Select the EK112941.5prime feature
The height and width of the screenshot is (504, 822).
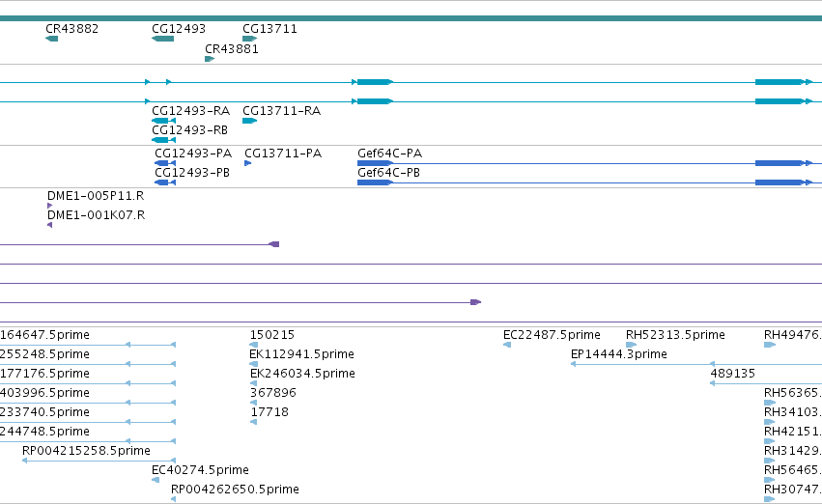[254, 364]
